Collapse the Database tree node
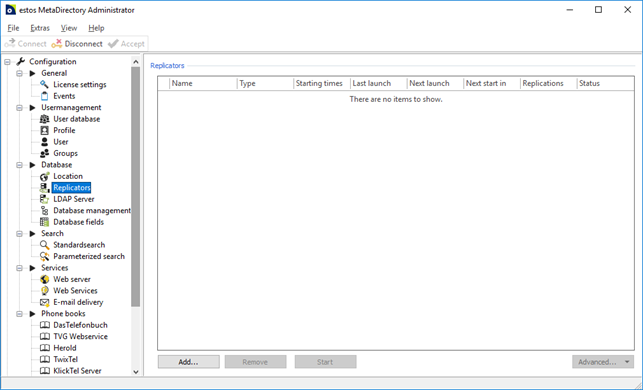The height and width of the screenshot is (390, 643). click(19, 165)
